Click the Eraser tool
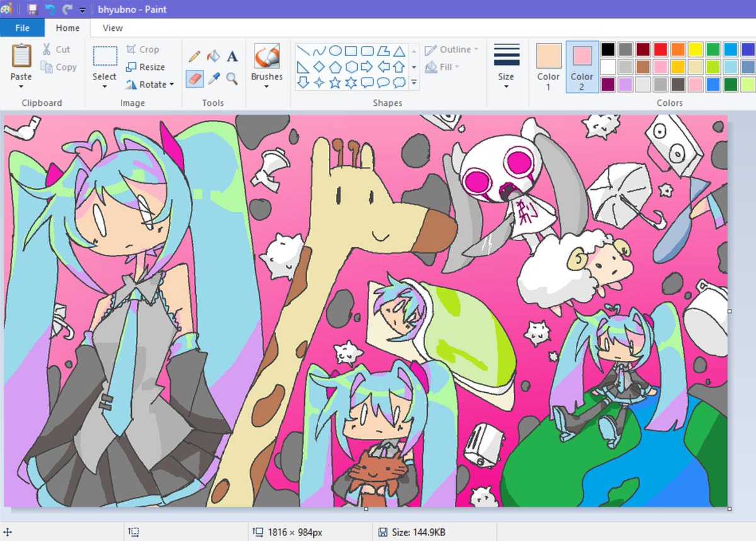Image resolution: width=756 pixels, height=541 pixels. (x=195, y=78)
